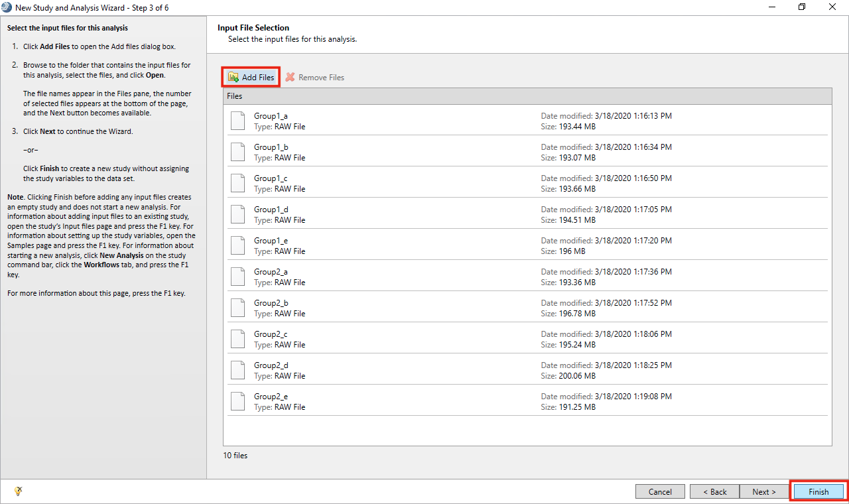
Task: Click size value 200.06 MB
Action: coord(577,376)
